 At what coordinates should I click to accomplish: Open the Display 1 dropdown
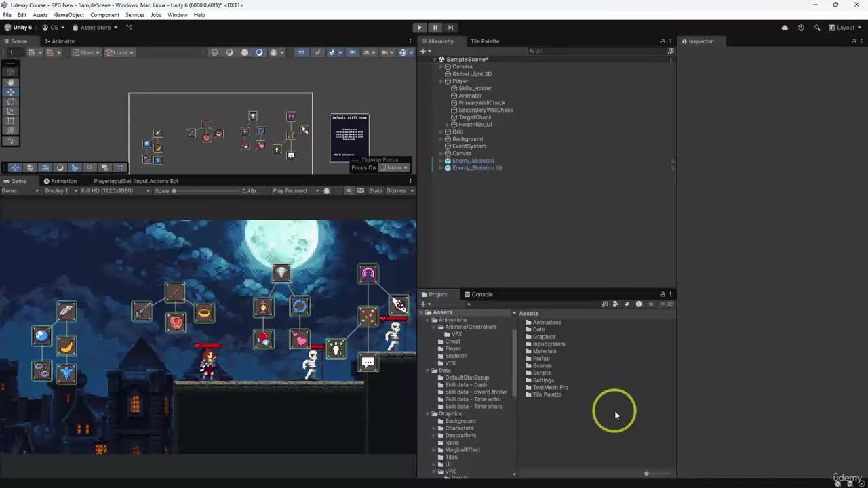pyautogui.click(x=60, y=191)
